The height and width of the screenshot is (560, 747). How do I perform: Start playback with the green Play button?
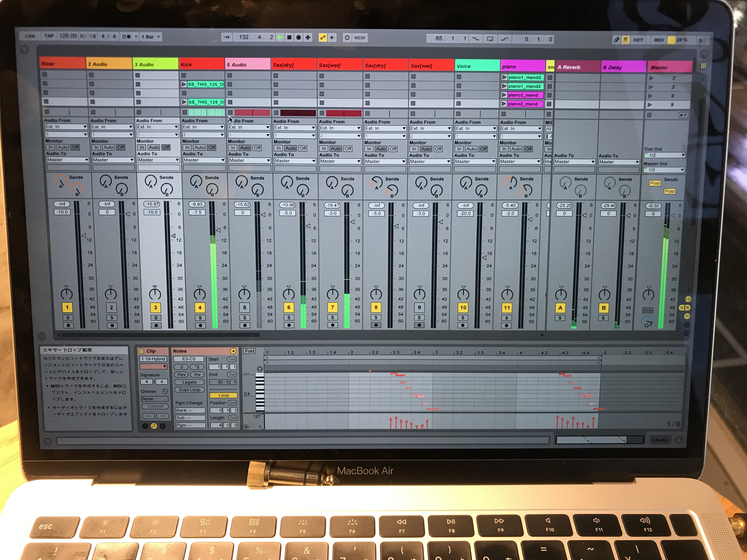[x=280, y=37]
